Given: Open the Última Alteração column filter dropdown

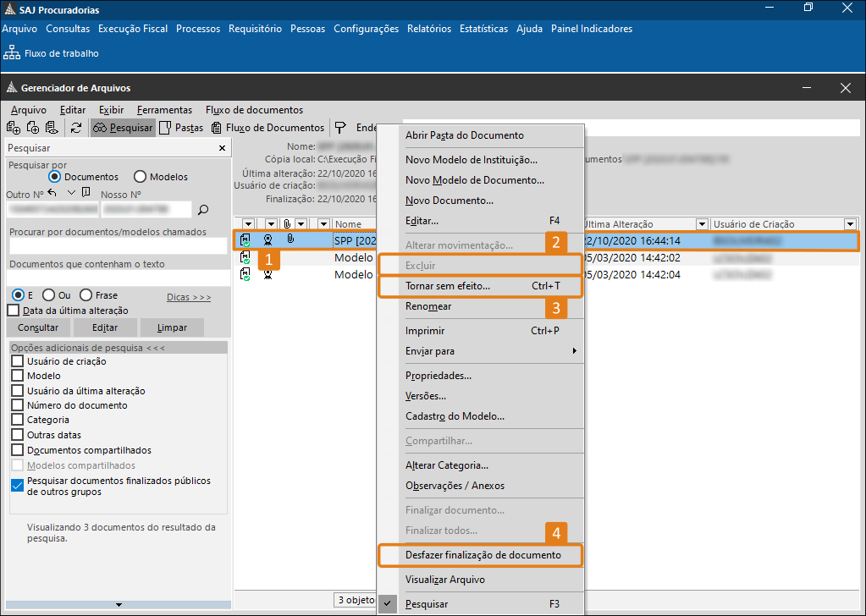Looking at the screenshot, I should coord(701,224).
